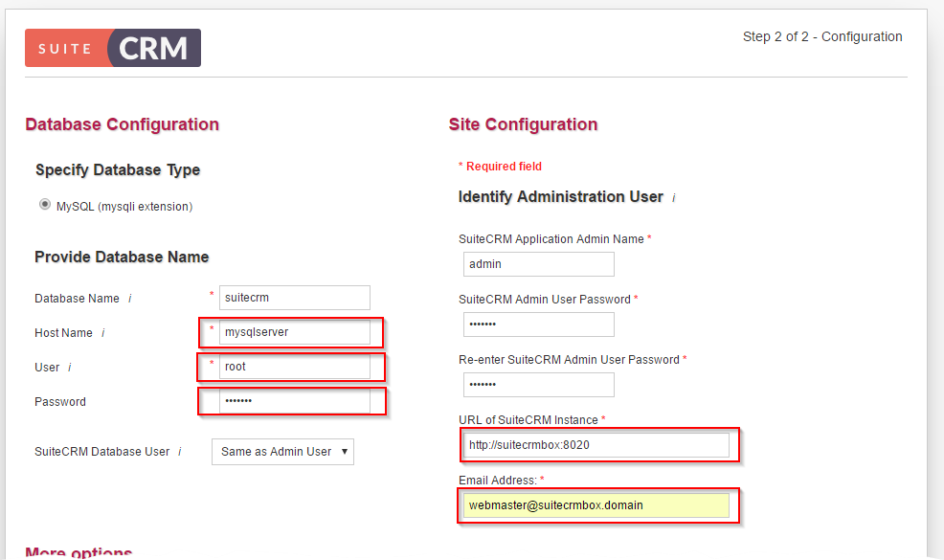
Task: Click the URL of SuiteCRM Instance label
Action: pos(528,419)
